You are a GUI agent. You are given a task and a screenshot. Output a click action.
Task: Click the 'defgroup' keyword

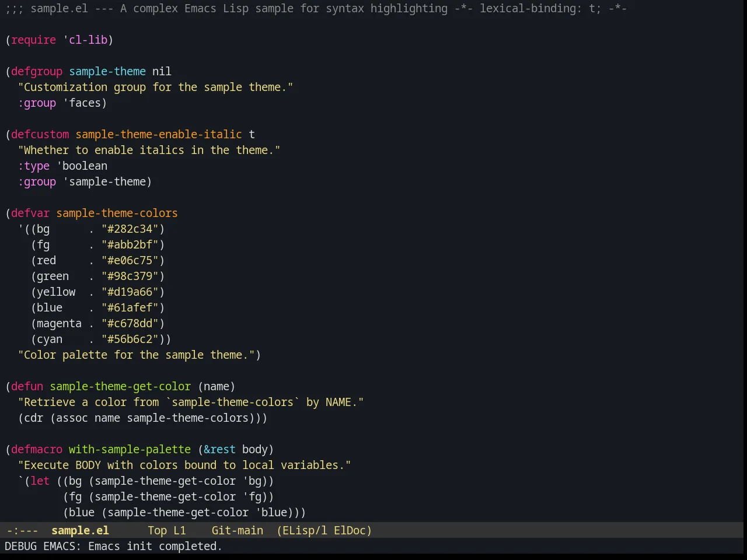pos(37,71)
